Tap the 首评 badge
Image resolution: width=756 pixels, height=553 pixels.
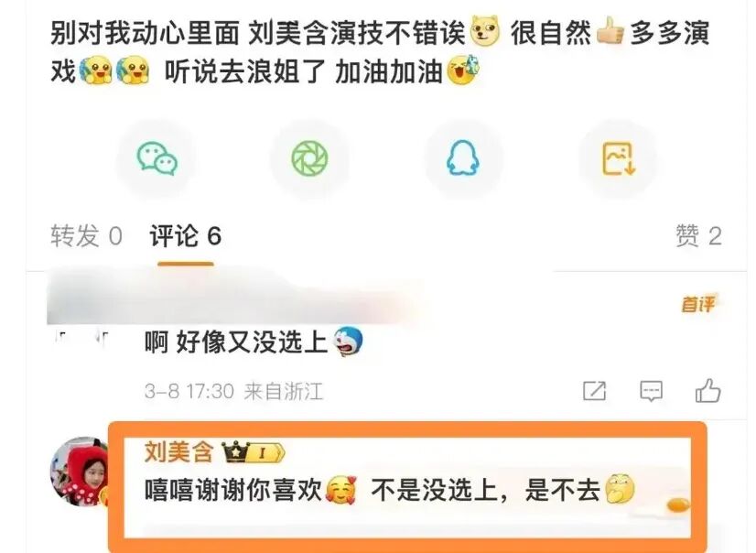tap(698, 304)
